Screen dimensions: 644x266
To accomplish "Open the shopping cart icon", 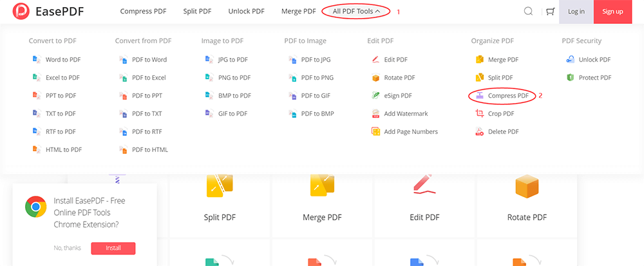I will [x=549, y=12].
